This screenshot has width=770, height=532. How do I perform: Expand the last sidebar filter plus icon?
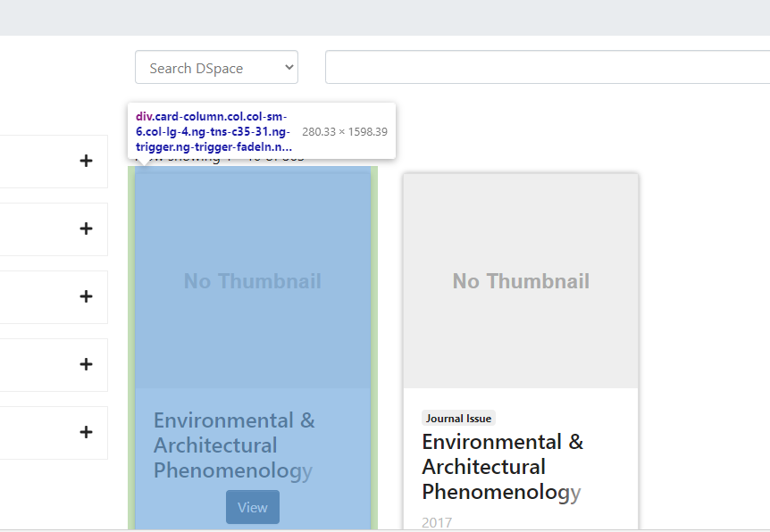click(x=86, y=432)
